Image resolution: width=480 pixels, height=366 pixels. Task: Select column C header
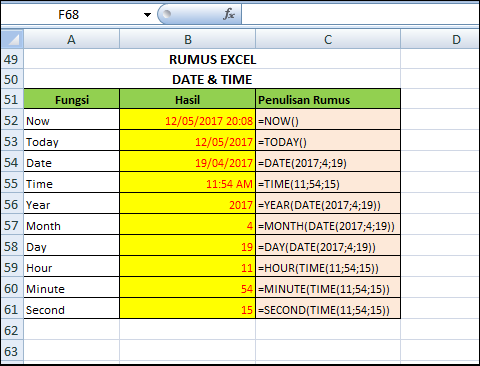tap(328, 40)
